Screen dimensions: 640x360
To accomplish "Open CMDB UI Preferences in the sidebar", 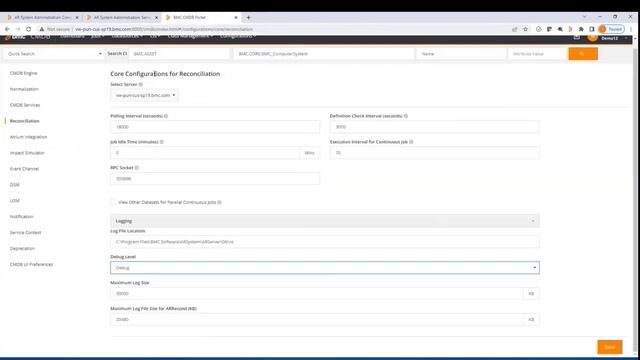I will 31,264.
